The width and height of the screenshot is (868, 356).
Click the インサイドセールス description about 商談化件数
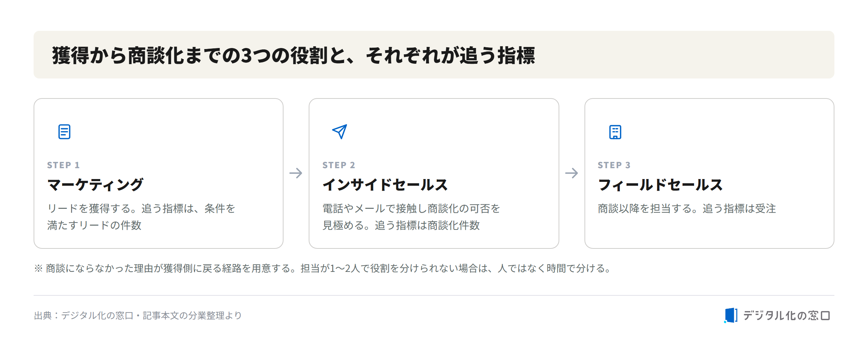pos(411,217)
